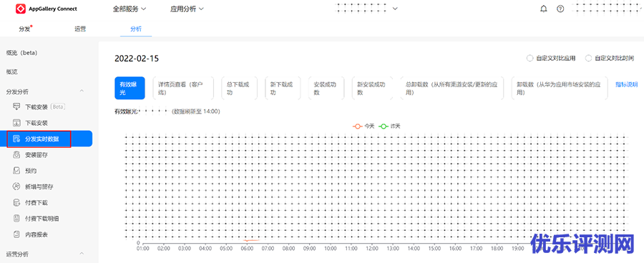Image resolution: width=644 pixels, height=263 pixels.
Task: Select the 分发实时数据 sidebar icon
Action: 16,139
